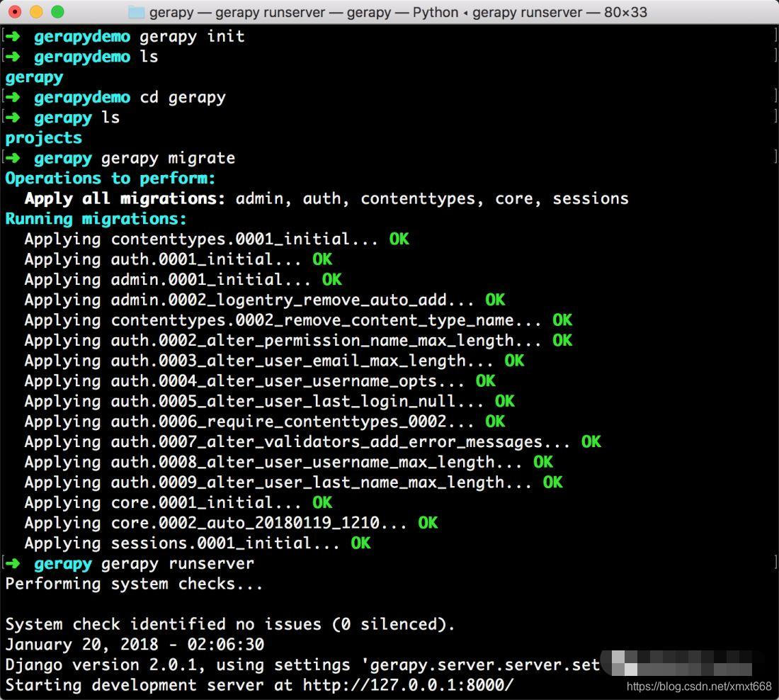Click the 'Apply all migrations:' line
This screenshot has width=779, height=700.
click(x=326, y=199)
